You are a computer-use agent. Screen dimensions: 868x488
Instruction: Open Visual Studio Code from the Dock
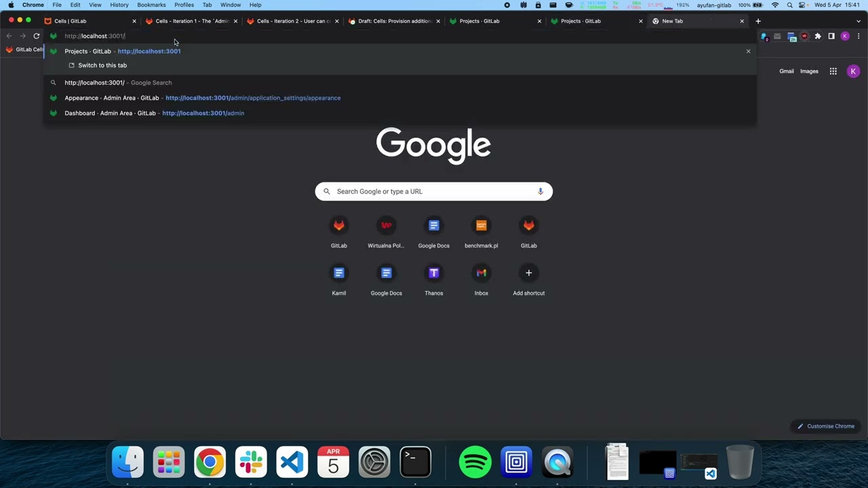pyautogui.click(x=292, y=462)
